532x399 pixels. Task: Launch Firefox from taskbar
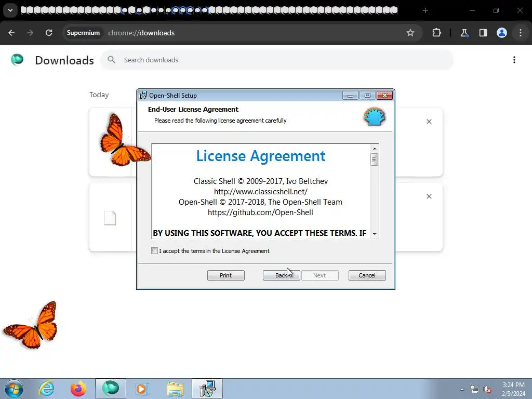(x=78, y=389)
